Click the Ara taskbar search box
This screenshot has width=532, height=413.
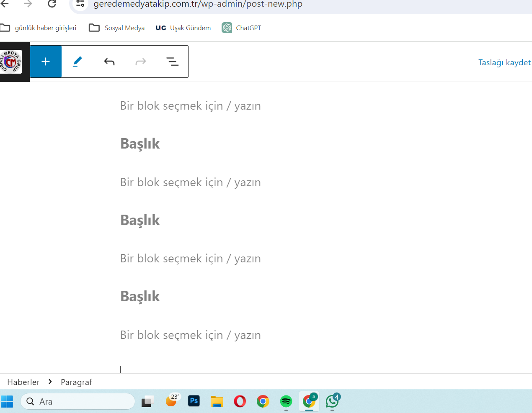78,402
